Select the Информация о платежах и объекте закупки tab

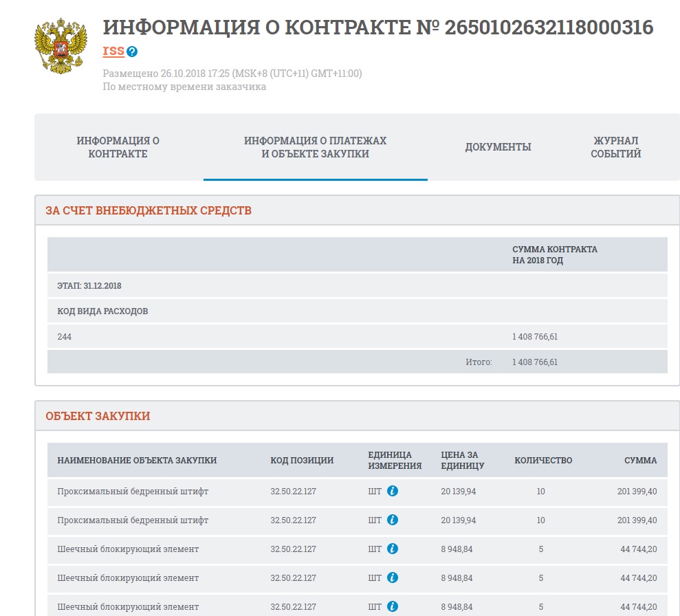pos(315,147)
